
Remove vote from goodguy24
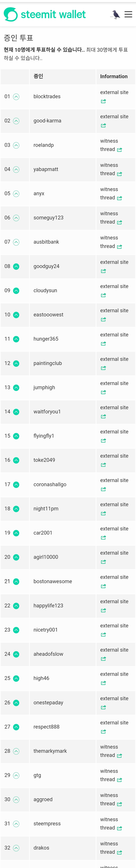coord(16,267)
